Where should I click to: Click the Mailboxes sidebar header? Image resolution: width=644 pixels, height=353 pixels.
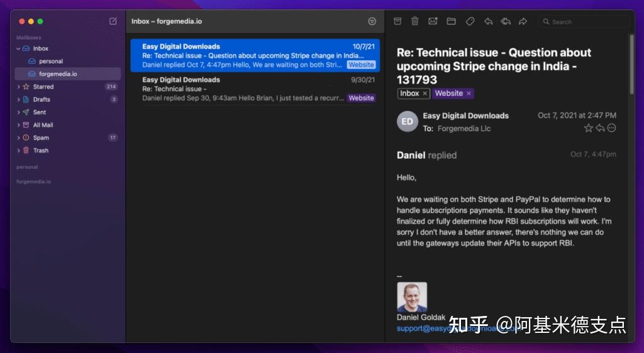[x=29, y=38]
